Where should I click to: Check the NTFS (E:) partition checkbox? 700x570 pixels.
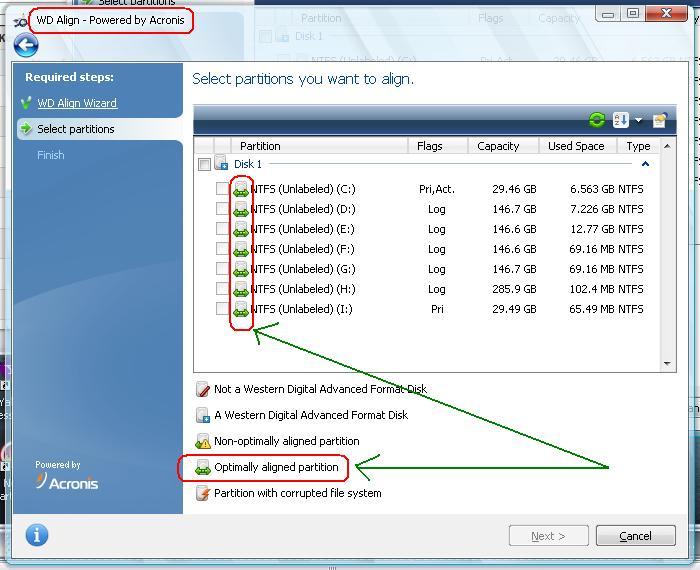[x=222, y=229]
